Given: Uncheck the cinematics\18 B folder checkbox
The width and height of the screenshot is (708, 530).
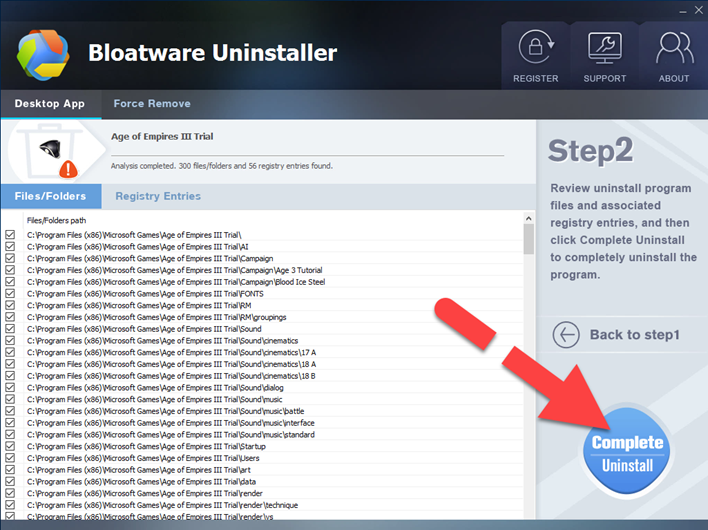Looking at the screenshot, I should 10,376.
